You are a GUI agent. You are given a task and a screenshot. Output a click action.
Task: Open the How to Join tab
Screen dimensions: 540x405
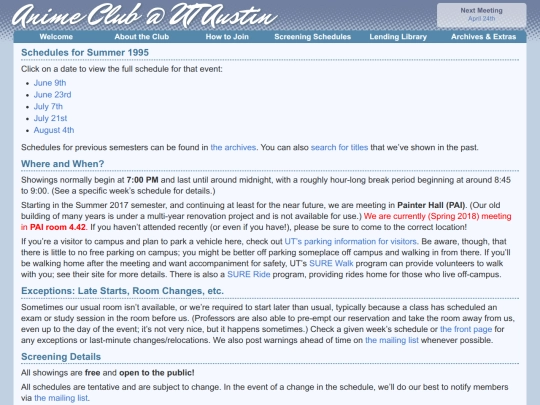tap(227, 37)
